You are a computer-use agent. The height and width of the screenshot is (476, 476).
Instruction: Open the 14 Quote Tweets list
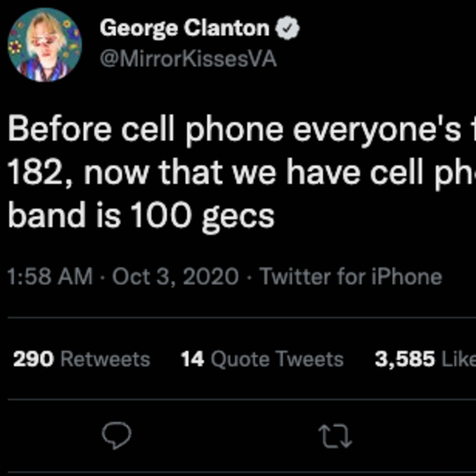click(x=262, y=359)
